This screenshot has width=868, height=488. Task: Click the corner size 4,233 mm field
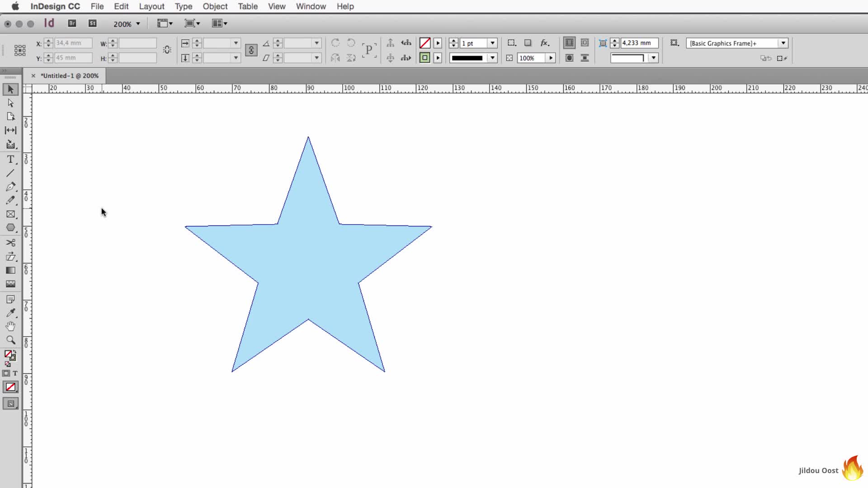(639, 43)
